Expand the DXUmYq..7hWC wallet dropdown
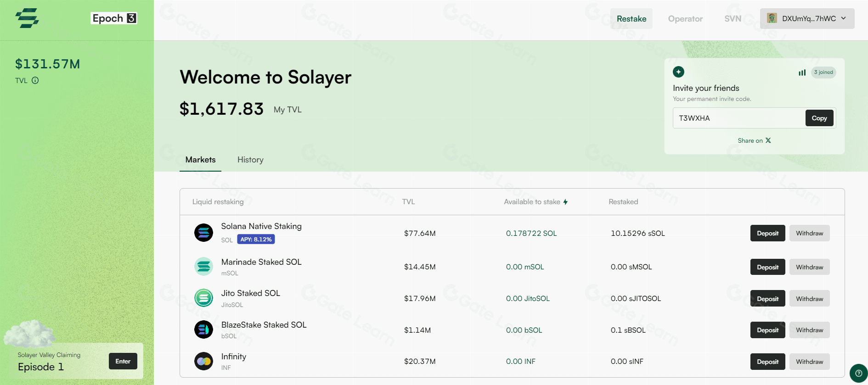Image resolution: width=868 pixels, height=385 pixels. click(x=807, y=19)
